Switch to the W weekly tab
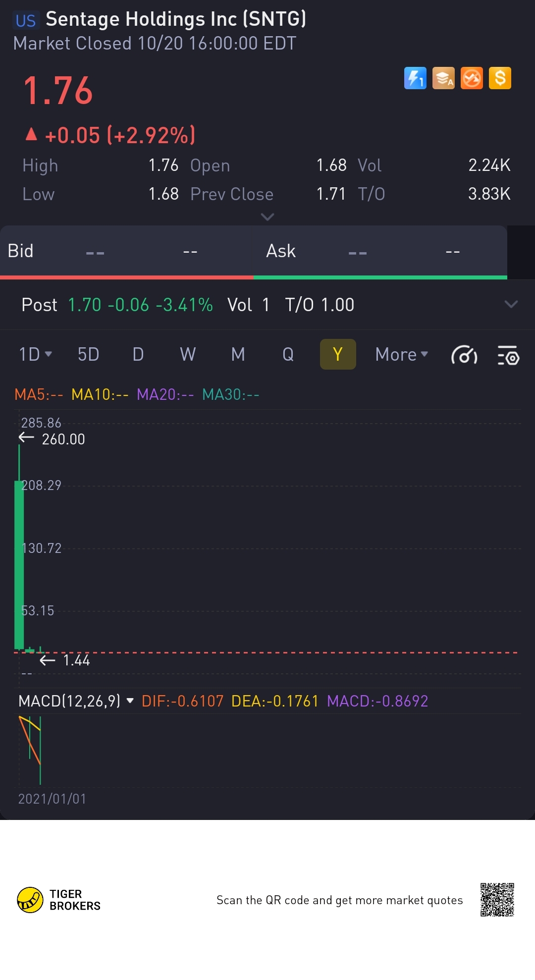 click(188, 355)
